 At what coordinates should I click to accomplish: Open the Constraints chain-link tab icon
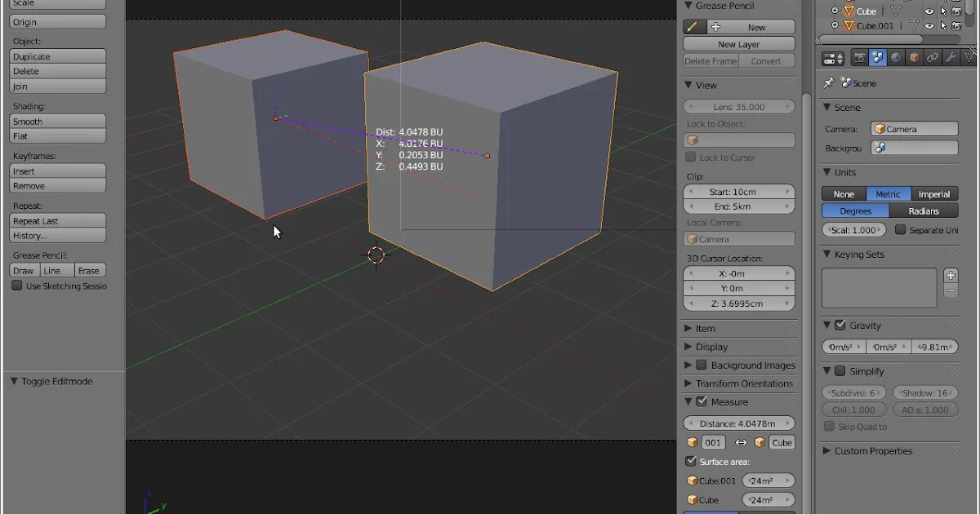(x=933, y=57)
